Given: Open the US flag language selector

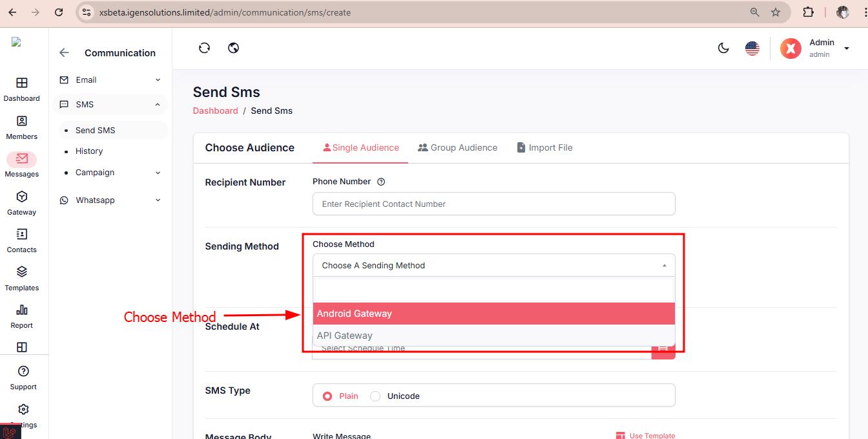Looking at the screenshot, I should tap(752, 48).
